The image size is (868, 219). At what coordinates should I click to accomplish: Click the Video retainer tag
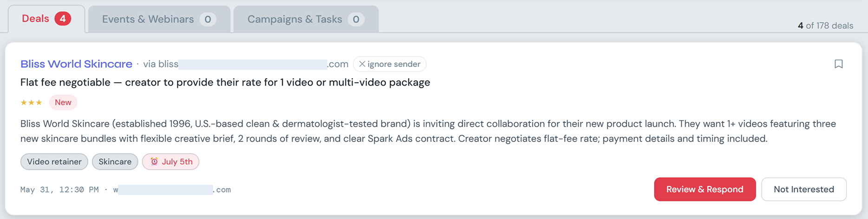pos(54,161)
